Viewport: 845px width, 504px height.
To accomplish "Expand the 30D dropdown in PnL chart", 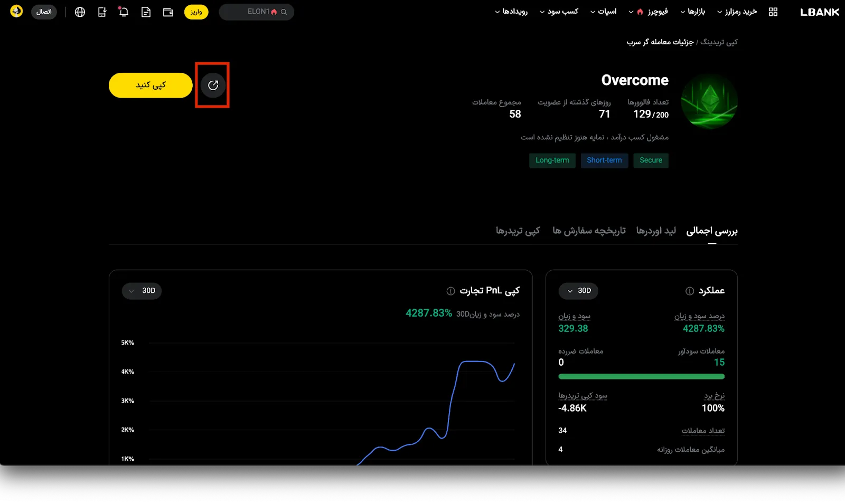I will click(142, 291).
